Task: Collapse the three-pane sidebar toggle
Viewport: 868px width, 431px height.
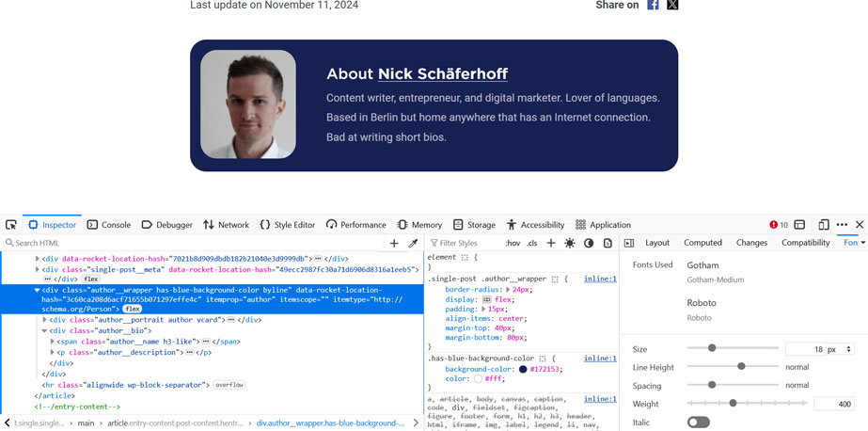Action: (629, 243)
